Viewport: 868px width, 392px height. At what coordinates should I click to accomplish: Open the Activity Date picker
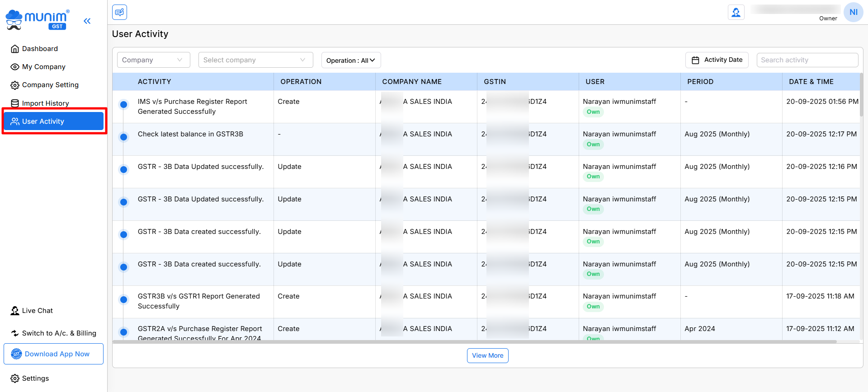[x=717, y=60]
